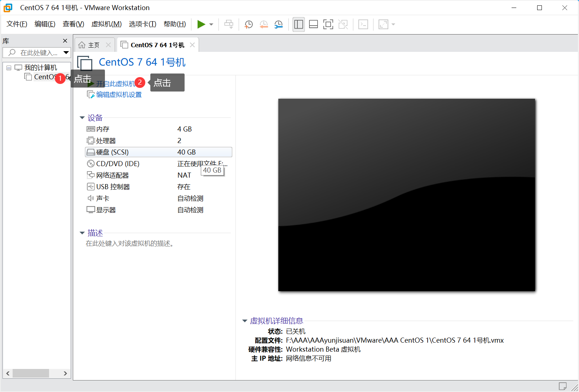Select the CentOS 7 64 1号机 tab
579x392 pixels.
point(158,45)
